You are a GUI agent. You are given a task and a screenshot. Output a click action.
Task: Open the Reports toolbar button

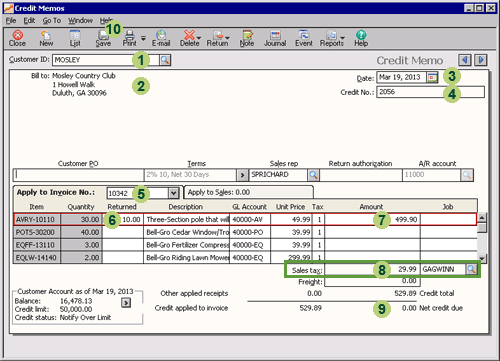coord(332,38)
